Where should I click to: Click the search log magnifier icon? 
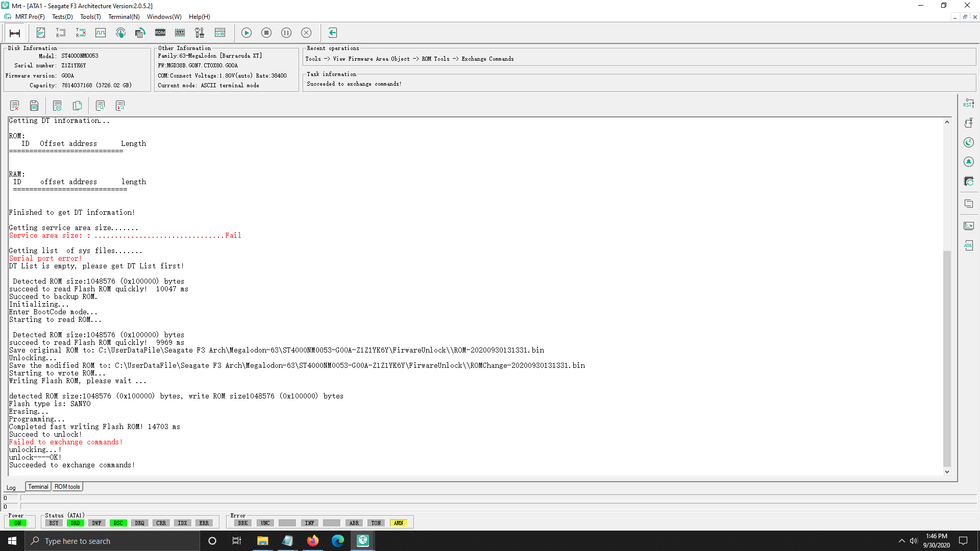pyautogui.click(x=100, y=106)
